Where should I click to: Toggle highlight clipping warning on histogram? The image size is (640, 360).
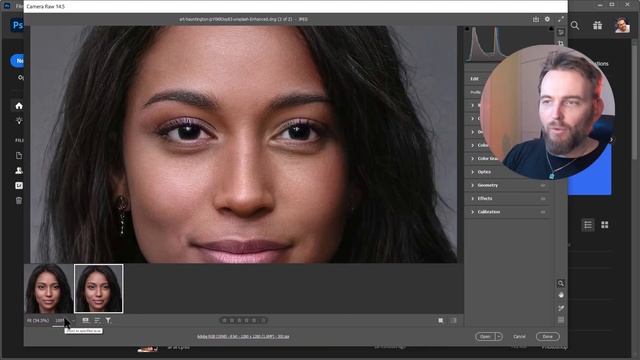pos(551,29)
